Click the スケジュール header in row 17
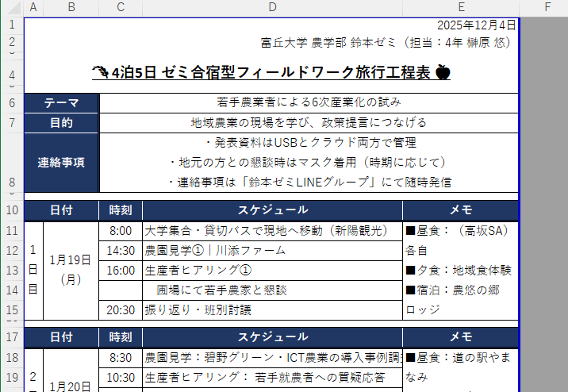The height and width of the screenshot is (392, 568). [272, 337]
